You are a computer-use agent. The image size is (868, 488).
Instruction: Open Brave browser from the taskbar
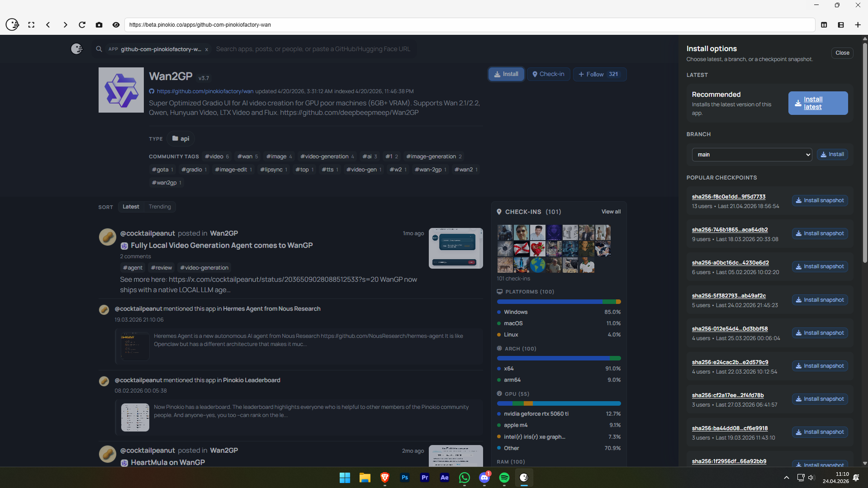click(x=384, y=478)
